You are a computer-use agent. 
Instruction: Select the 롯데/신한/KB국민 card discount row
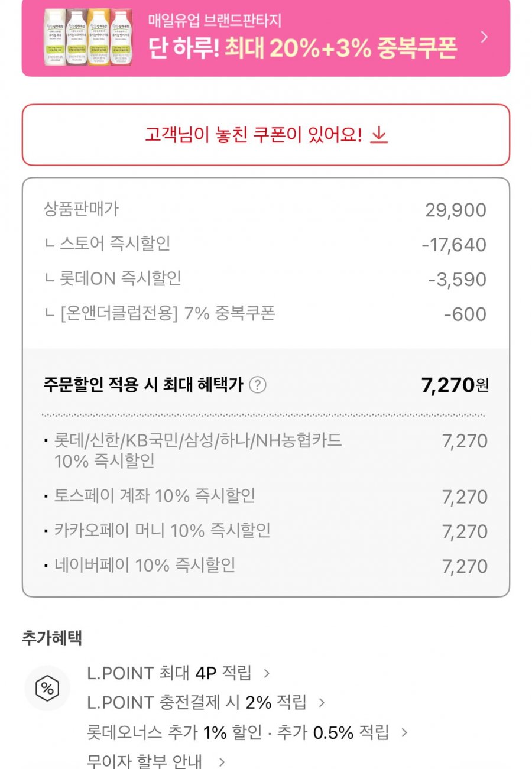pos(265,450)
